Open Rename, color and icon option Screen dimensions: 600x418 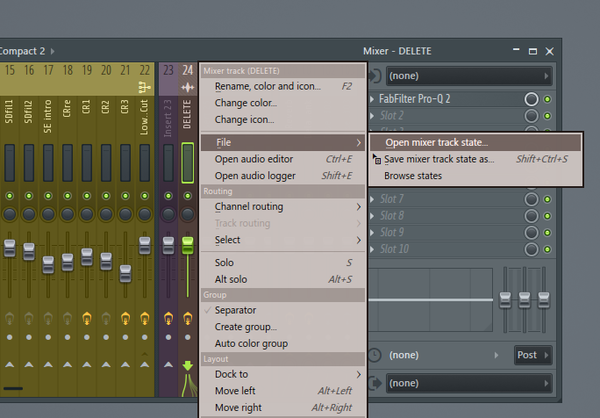(x=283, y=87)
